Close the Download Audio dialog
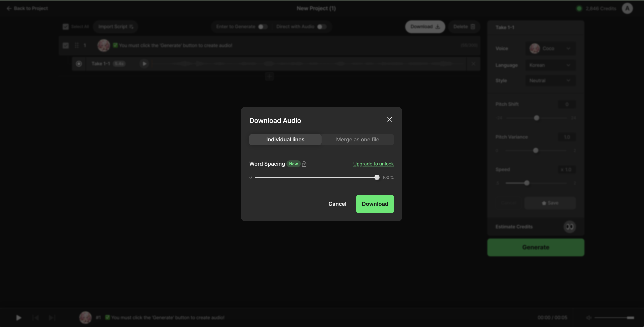The height and width of the screenshot is (327, 644). pyautogui.click(x=390, y=119)
